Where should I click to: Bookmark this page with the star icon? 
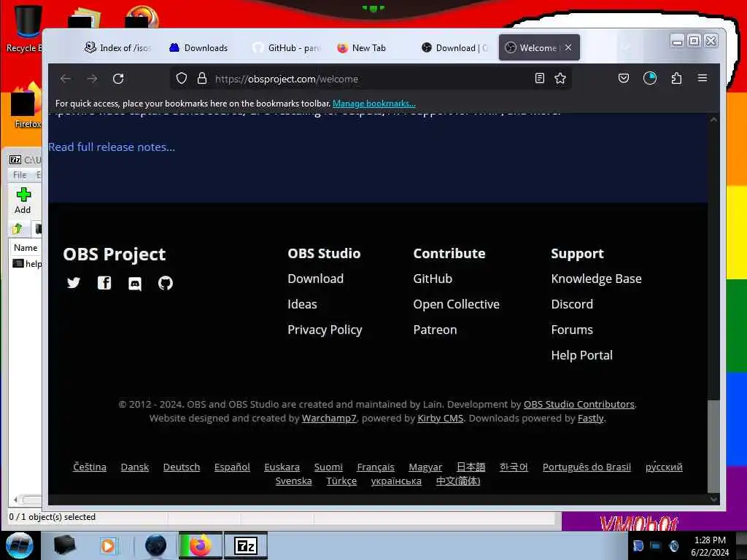click(560, 78)
